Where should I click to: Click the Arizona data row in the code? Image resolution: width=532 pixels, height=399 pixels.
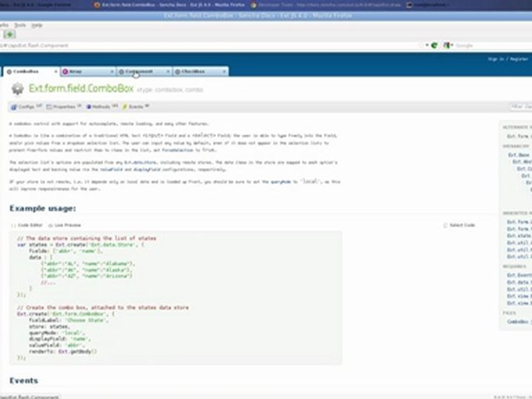click(86, 276)
